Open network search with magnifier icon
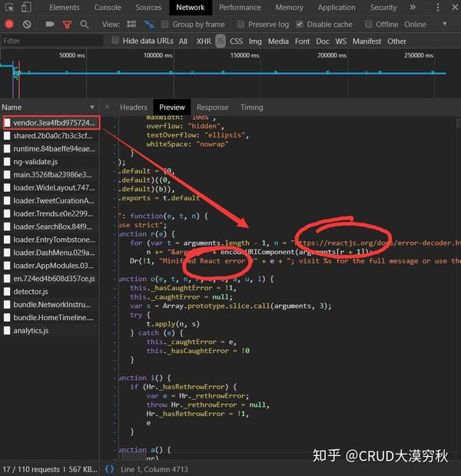 [x=84, y=25]
